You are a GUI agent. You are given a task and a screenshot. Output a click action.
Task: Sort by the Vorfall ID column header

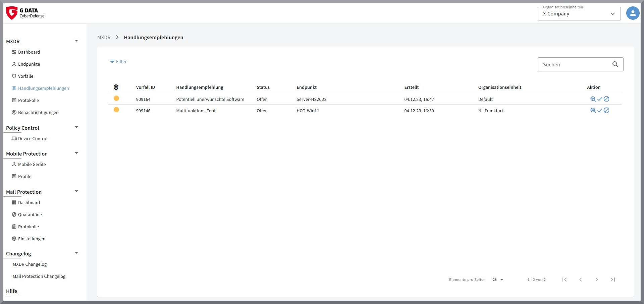tap(146, 87)
